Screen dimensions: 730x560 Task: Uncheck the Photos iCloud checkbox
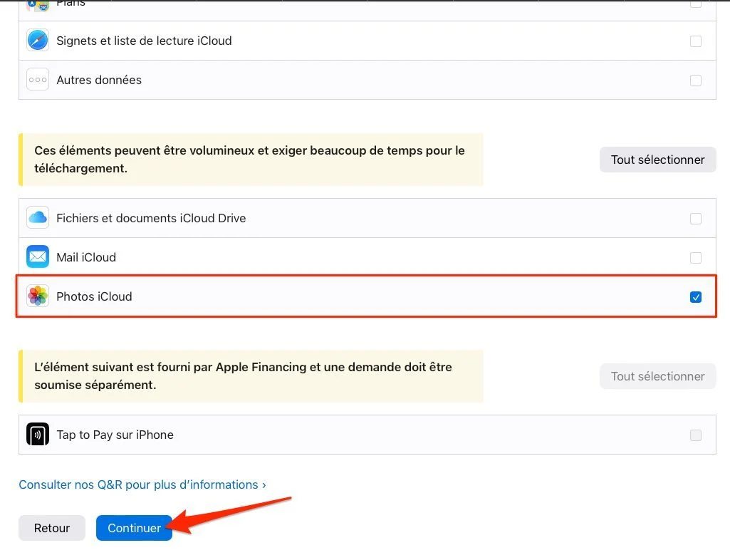tap(696, 297)
